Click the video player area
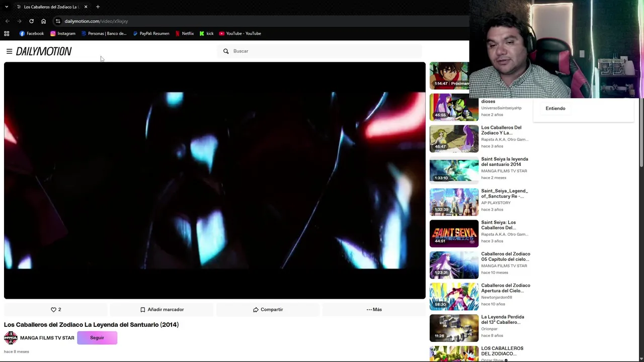644x362 pixels. click(215, 180)
